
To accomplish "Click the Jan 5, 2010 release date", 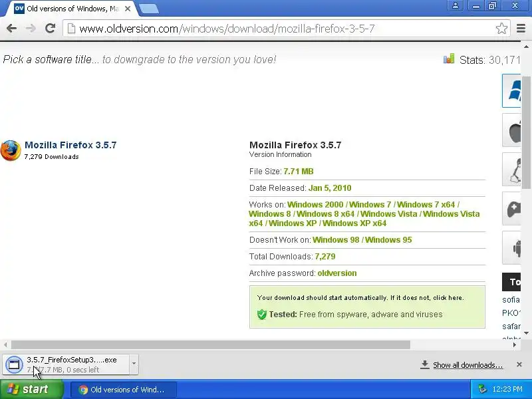I will 330,188.
